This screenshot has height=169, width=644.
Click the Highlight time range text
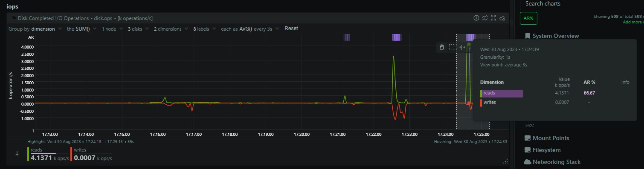(x=81, y=141)
